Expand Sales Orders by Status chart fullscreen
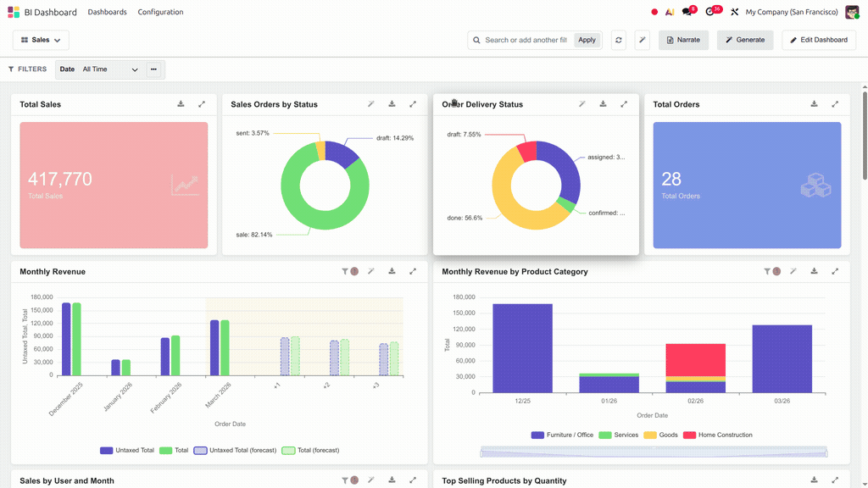868x488 pixels. 413,104
